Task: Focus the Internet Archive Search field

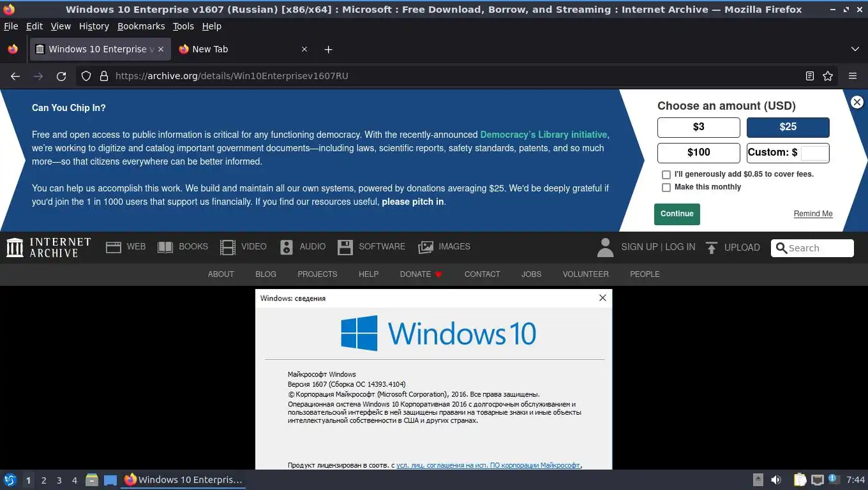Action: pyautogui.click(x=812, y=248)
